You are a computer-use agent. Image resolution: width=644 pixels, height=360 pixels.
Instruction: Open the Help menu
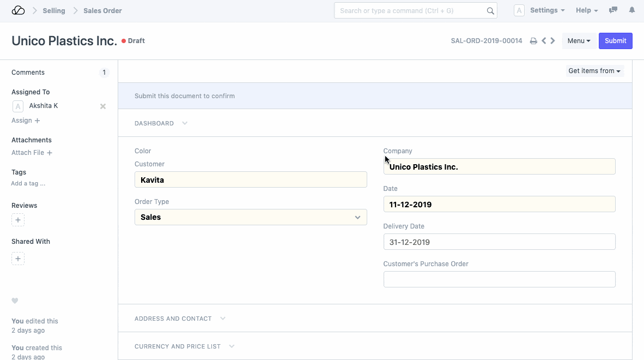click(586, 10)
